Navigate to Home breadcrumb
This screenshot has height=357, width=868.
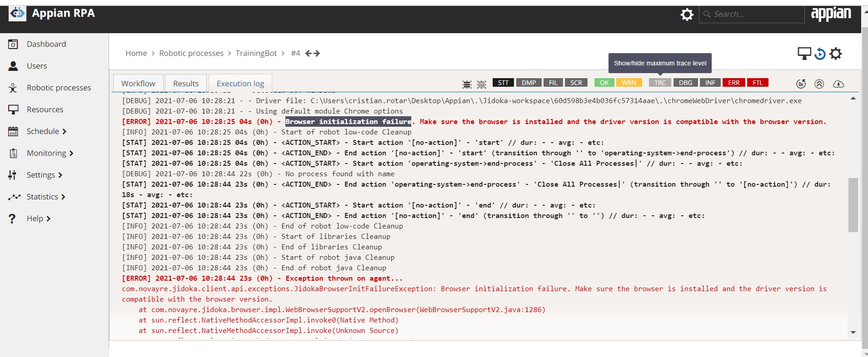click(x=136, y=53)
